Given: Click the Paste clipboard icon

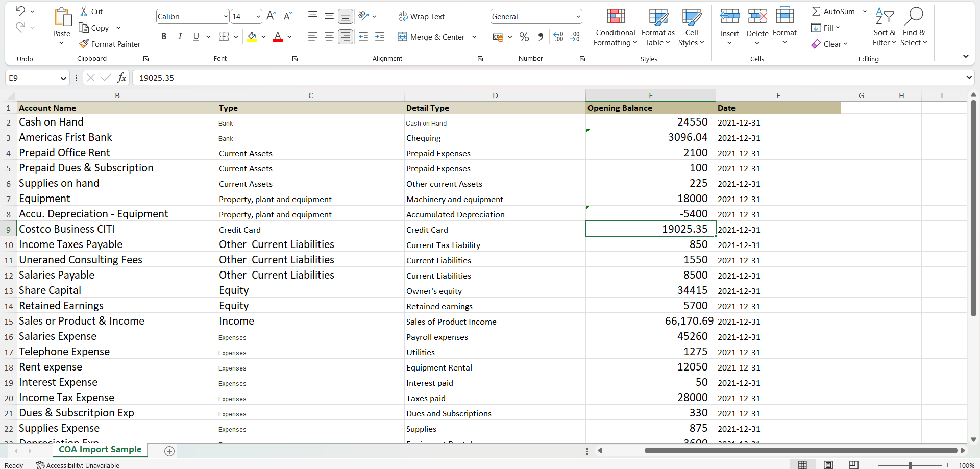Looking at the screenshot, I should (x=62, y=17).
